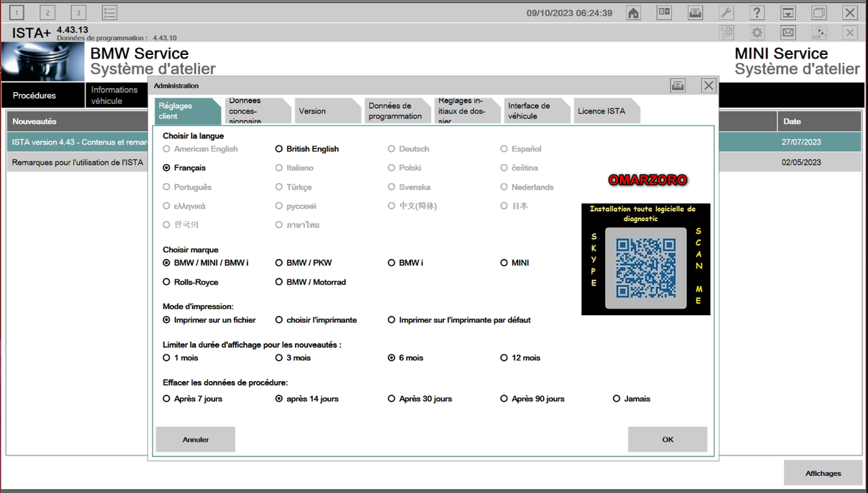Choose MINI brand option
The image size is (868, 493).
coord(515,262)
